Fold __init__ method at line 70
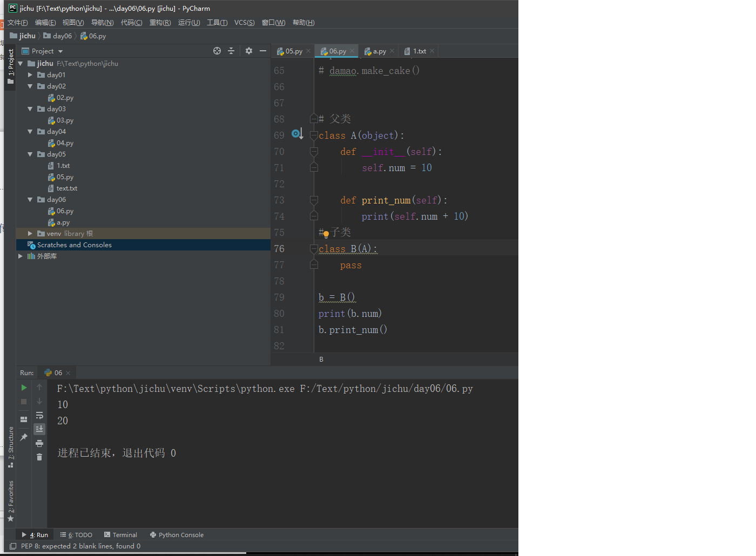The image size is (756, 556). (x=314, y=152)
